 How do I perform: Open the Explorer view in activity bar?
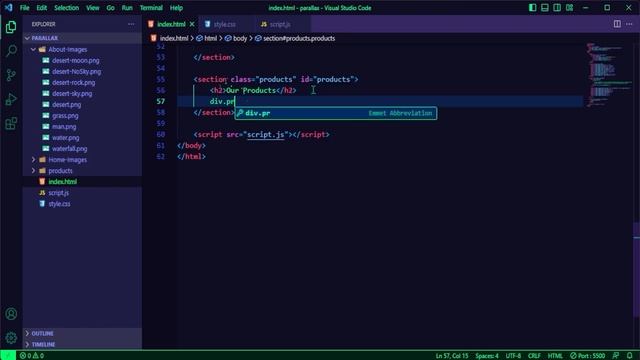click(11, 27)
